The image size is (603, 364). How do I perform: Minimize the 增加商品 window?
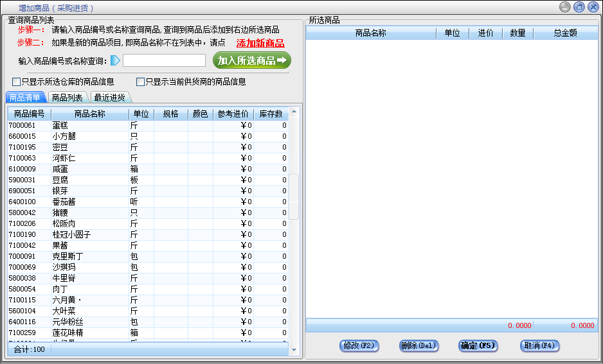[x=565, y=7]
